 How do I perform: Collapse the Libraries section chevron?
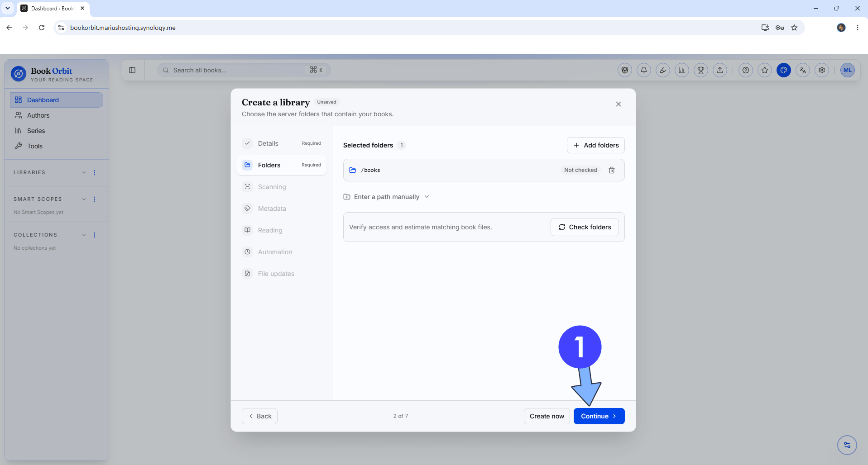point(84,172)
